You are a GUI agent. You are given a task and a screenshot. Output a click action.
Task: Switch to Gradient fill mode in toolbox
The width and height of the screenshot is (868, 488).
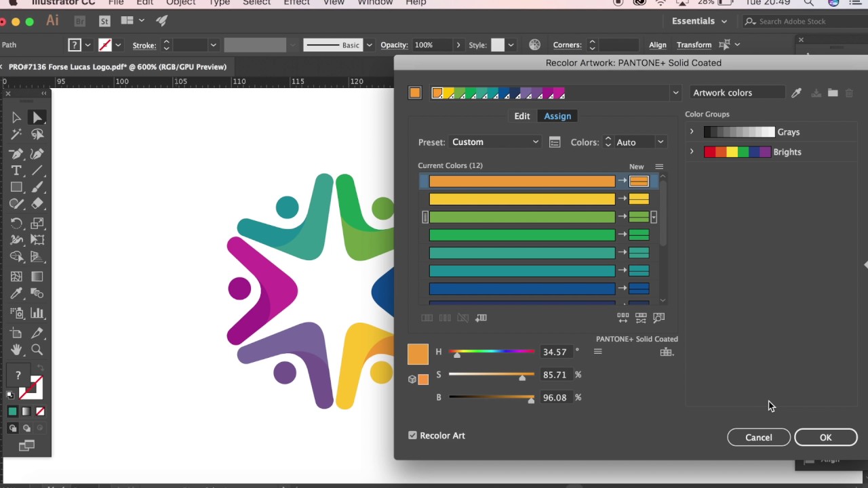coord(26,411)
